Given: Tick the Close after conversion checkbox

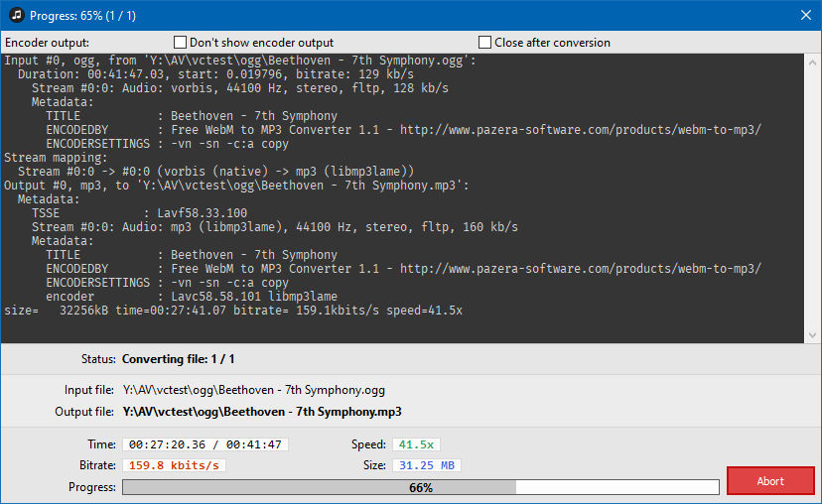Looking at the screenshot, I should pyautogui.click(x=484, y=43).
